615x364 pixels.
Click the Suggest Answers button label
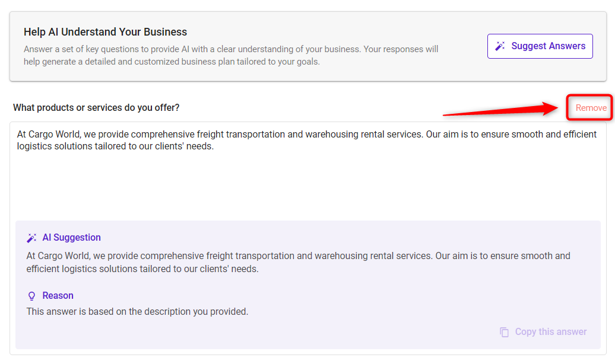pos(548,46)
